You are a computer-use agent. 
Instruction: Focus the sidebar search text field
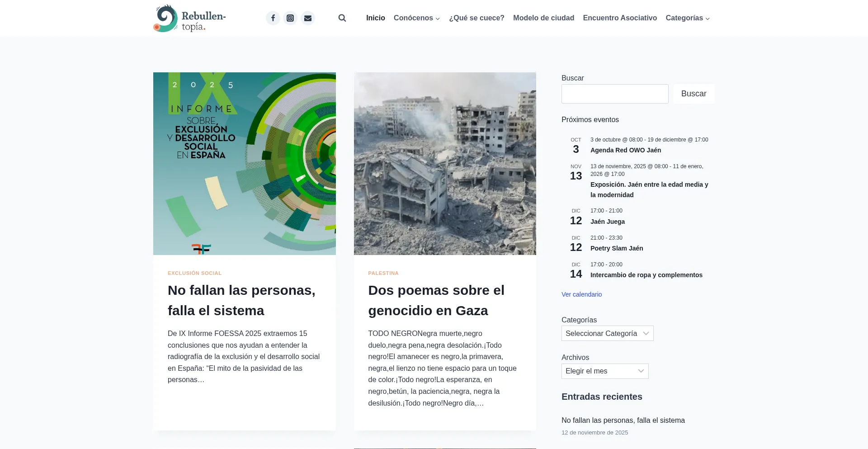614,94
